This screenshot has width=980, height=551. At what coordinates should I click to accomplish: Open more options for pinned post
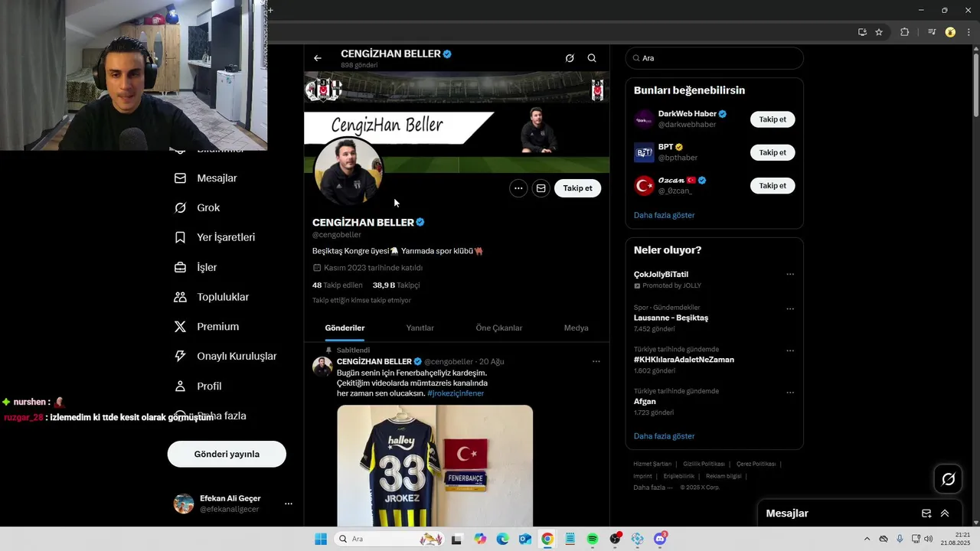tap(596, 361)
